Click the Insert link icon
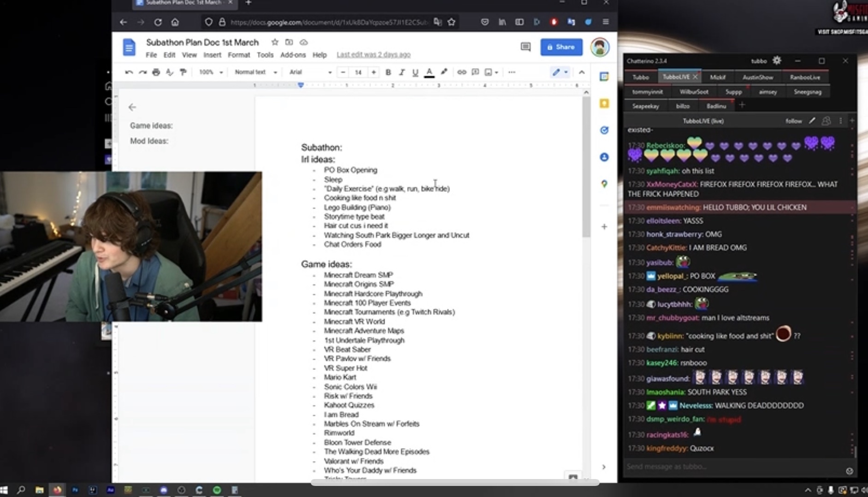The image size is (868, 497). [461, 72]
